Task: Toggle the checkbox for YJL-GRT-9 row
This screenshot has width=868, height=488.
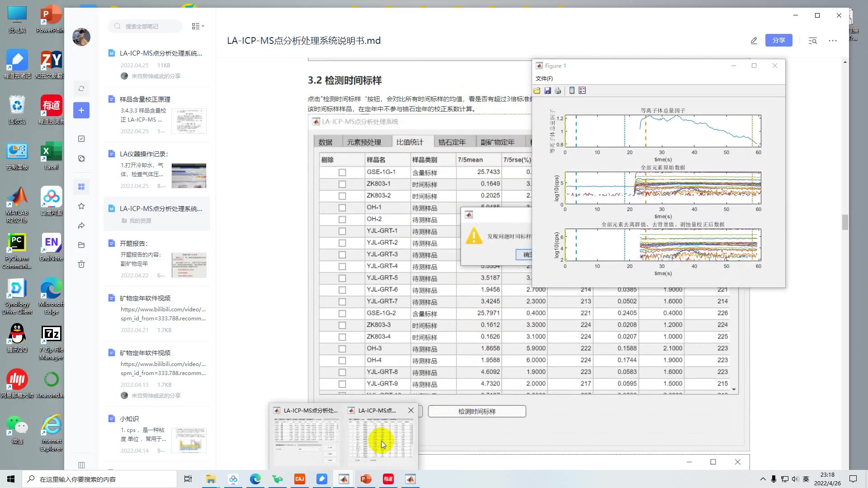Action: [342, 384]
